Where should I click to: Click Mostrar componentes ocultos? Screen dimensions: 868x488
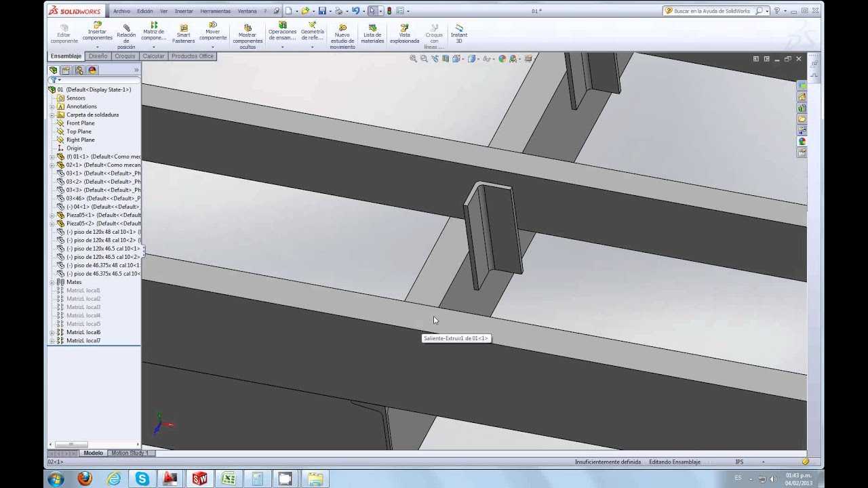tap(248, 37)
